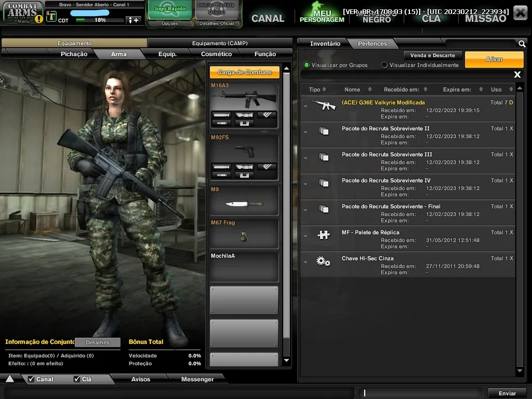Click the 18% experience progress bar
Screen dimensions: 532x399
[99, 20]
